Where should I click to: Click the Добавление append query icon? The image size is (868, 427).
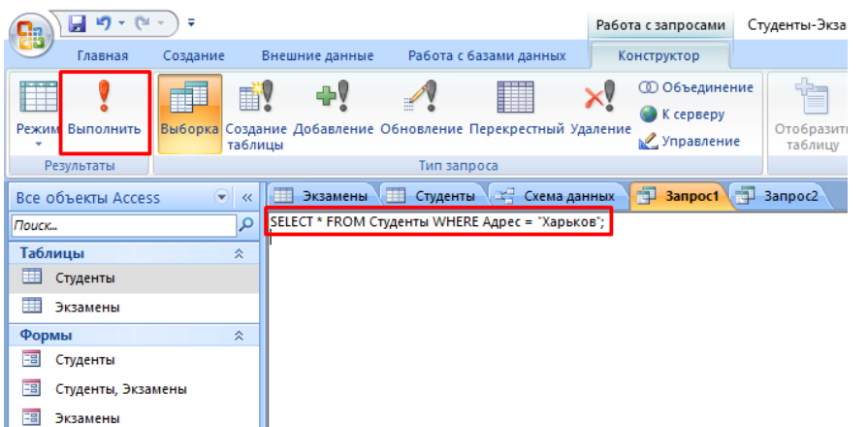(333, 111)
